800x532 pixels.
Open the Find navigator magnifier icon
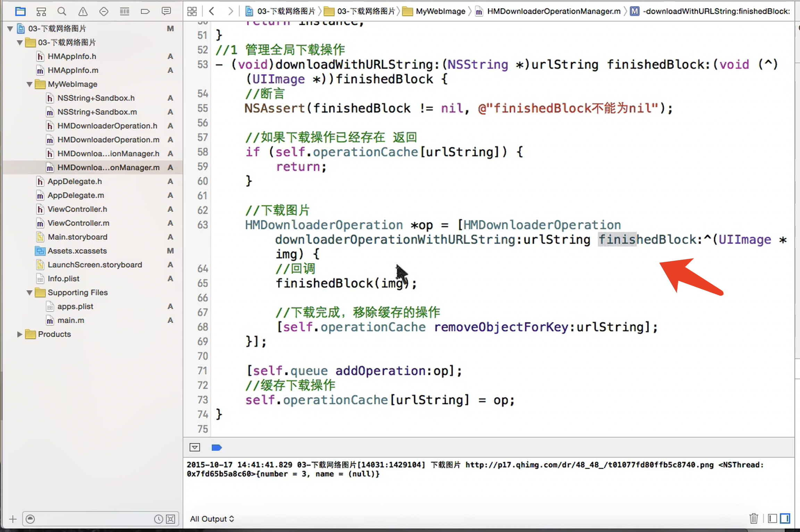pyautogui.click(x=62, y=11)
